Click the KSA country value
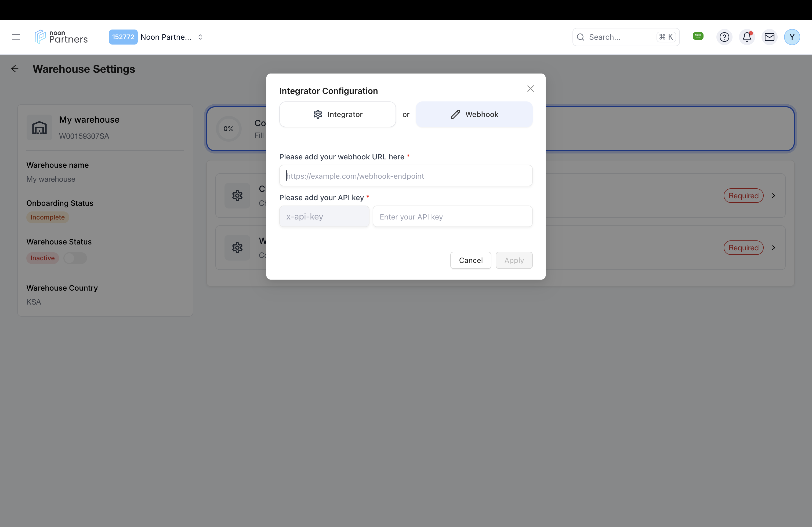The width and height of the screenshot is (812, 527). [x=34, y=302]
